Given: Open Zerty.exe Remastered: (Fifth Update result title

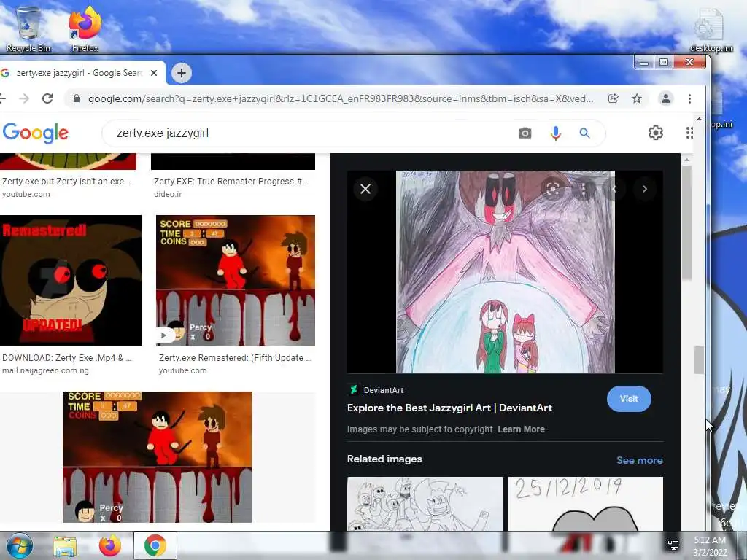Looking at the screenshot, I should [236, 357].
